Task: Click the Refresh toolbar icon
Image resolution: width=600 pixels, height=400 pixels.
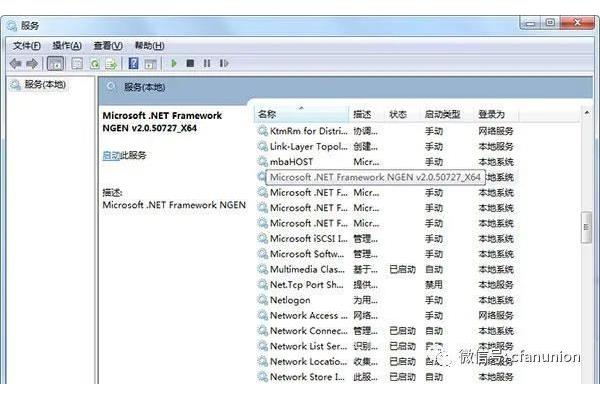Action: coord(95,64)
